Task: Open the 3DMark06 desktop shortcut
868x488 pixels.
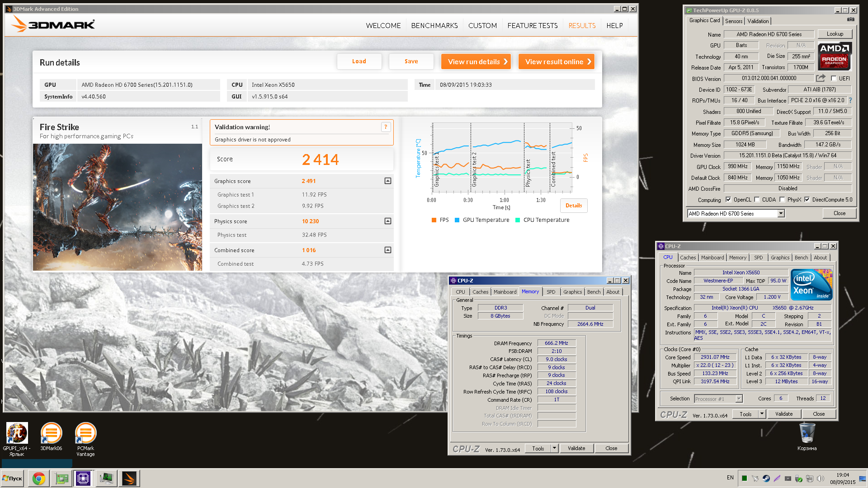Action: (x=51, y=437)
